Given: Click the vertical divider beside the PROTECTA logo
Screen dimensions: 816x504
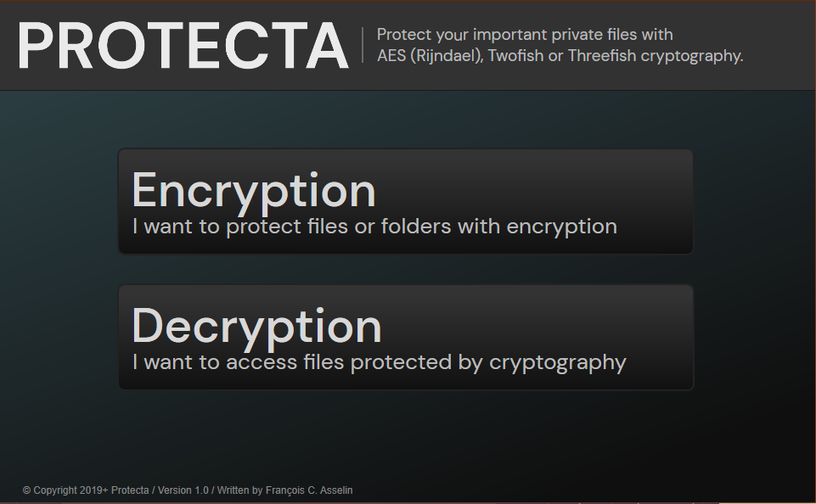Looking at the screenshot, I should pos(363,45).
